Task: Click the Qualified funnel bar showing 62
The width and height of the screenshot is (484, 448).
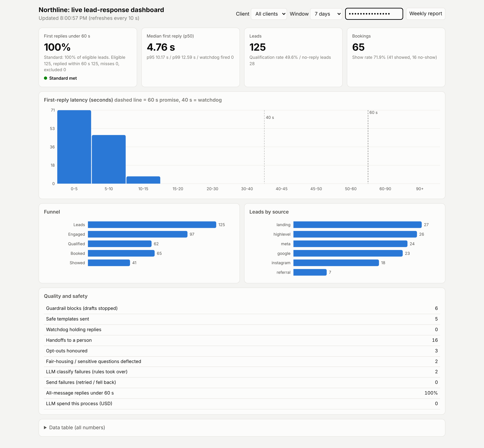Action: pos(120,244)
